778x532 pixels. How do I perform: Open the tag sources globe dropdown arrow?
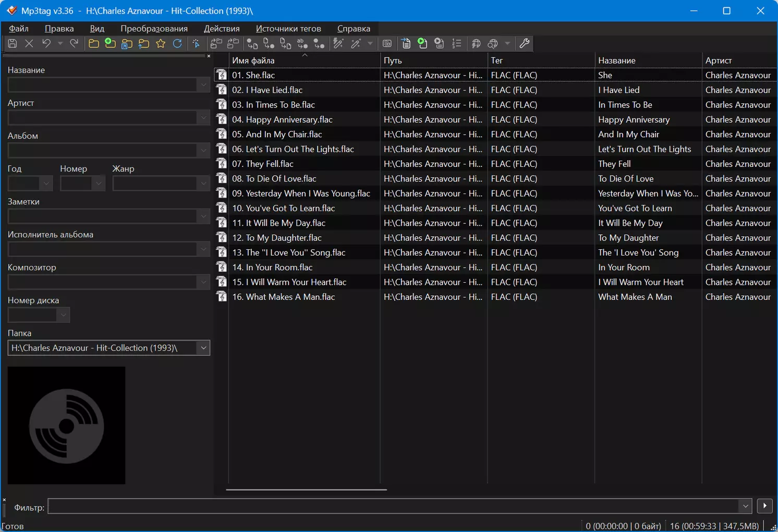click(507, 44)
